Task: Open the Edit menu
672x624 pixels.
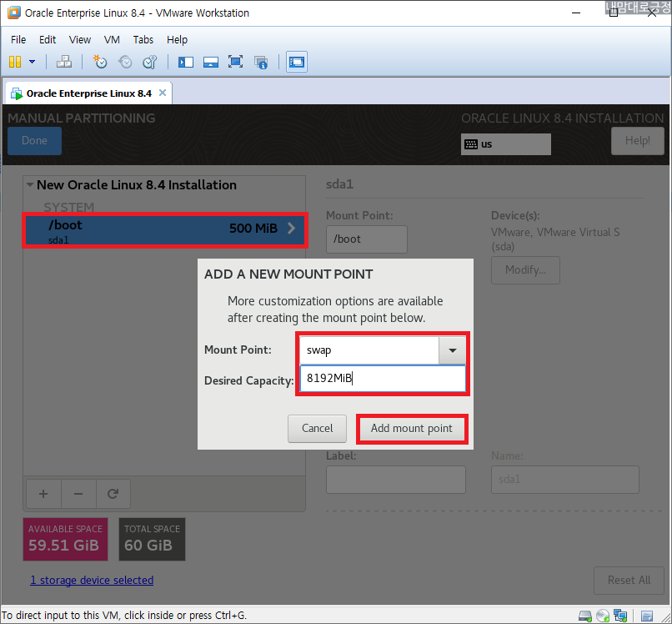Action: pos(48,40)
